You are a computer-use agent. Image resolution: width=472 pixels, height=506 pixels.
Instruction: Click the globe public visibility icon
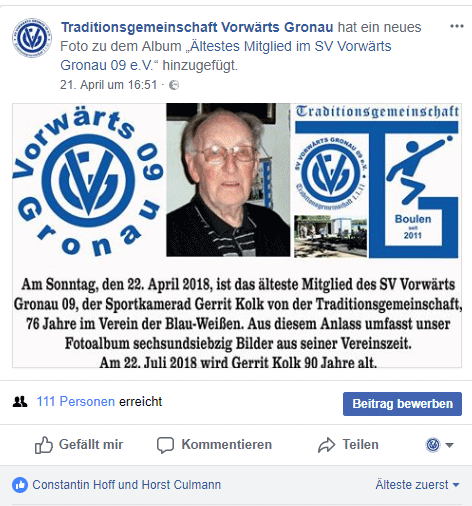click(x=174, y=85)
